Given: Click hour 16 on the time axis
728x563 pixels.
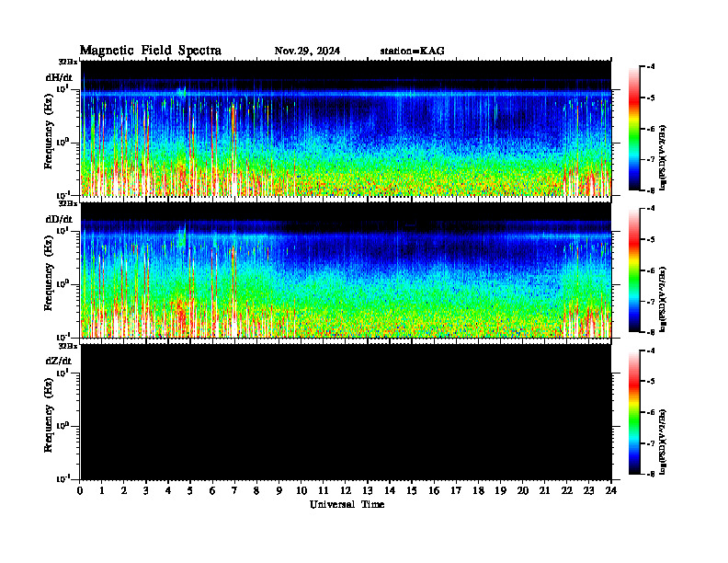Looking at the screenshot, I should tap(434, 490).
